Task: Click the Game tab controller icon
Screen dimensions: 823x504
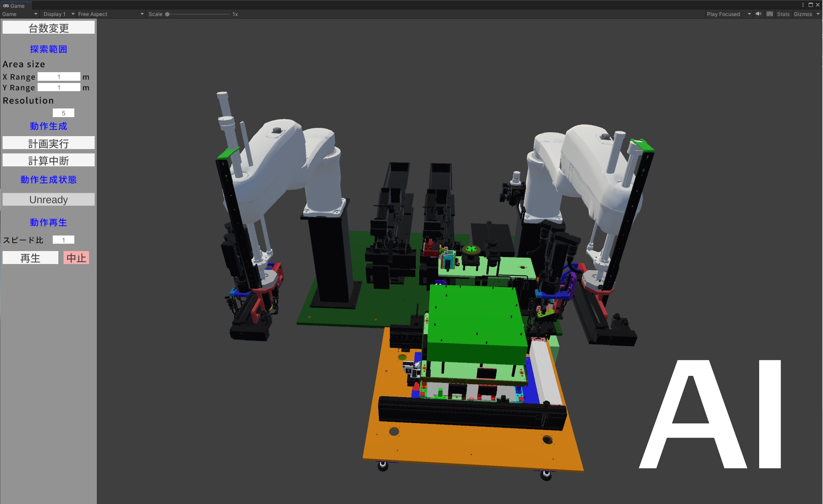Action: click(x=6, y=6)
